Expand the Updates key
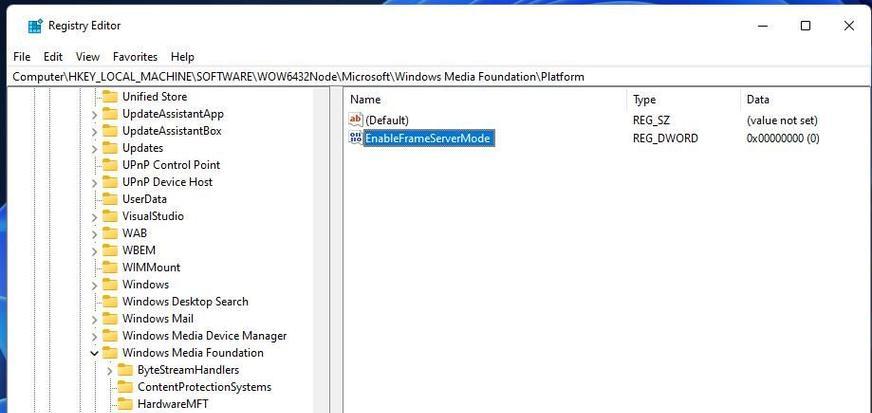The image size is (872, 413). coord(95,149)
